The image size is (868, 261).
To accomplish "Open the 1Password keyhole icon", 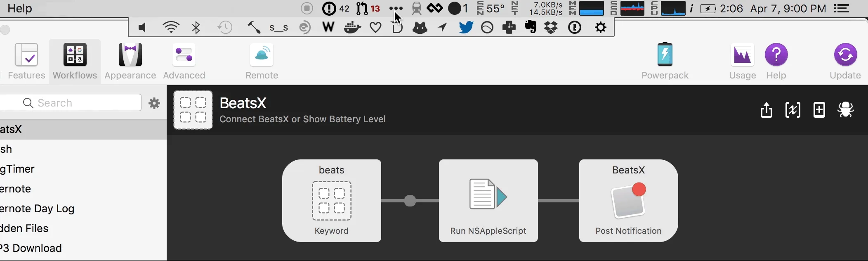I will pyautogui.click(x=575, y=28).
